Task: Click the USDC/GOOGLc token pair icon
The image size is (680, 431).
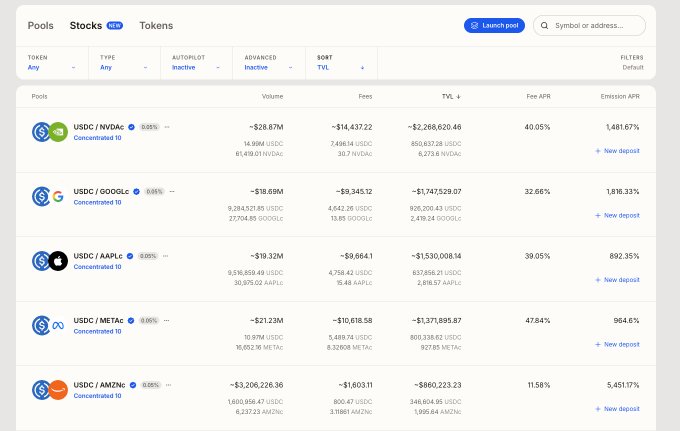Action: coord(50,196)
